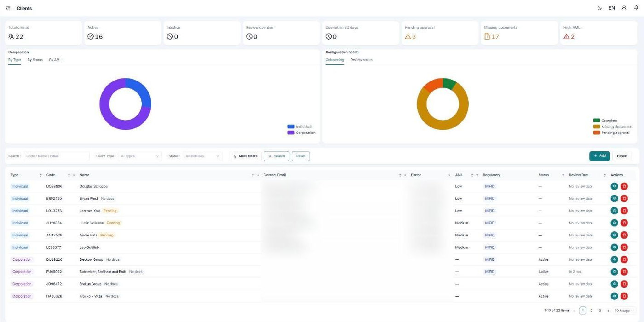Image resolution: width=644 pixels, height=322 pixels.
Task: Delete Andre Batz client row
Action: (624, 235)
